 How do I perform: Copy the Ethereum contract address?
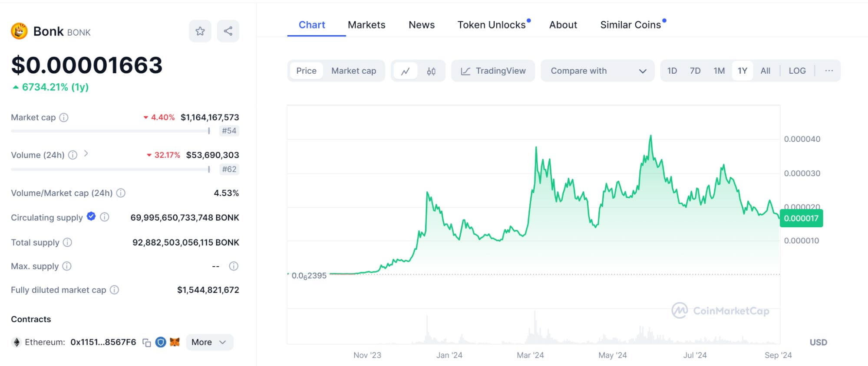coord(147,343)
